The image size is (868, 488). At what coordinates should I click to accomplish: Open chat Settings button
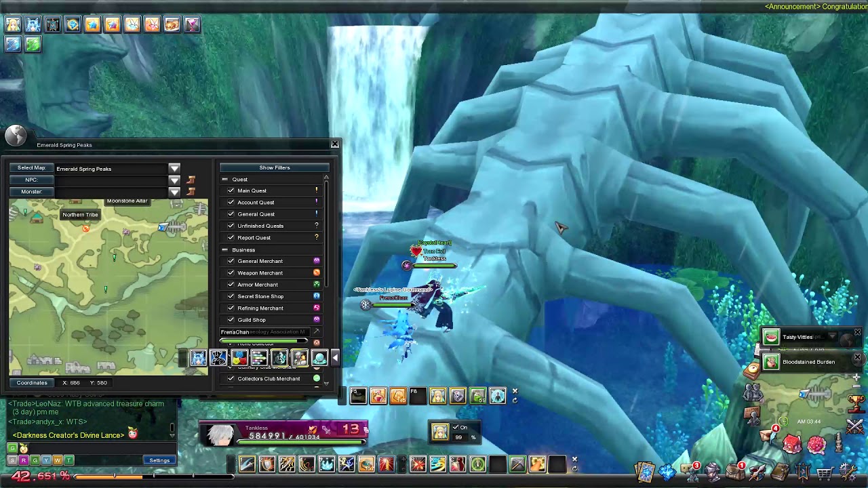(x=159, y=460)
